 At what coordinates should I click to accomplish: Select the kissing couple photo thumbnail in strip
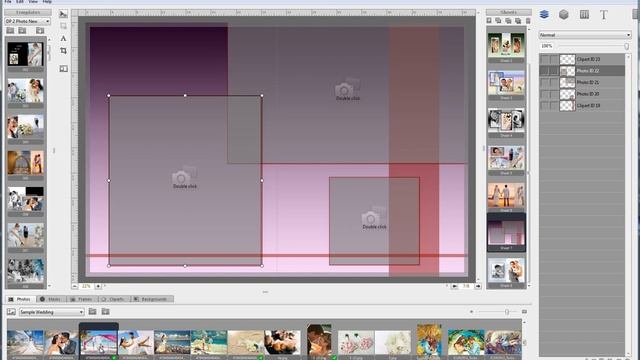(x=61, y=342)
